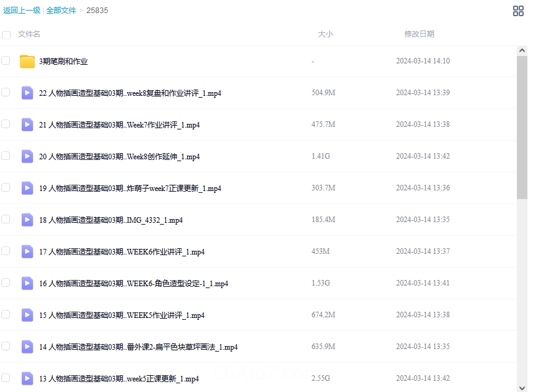Toggle the select-all checkbox in header
The width and height of the screenshot is (533, 392).
pyautogui.click(x=6, y=35)
